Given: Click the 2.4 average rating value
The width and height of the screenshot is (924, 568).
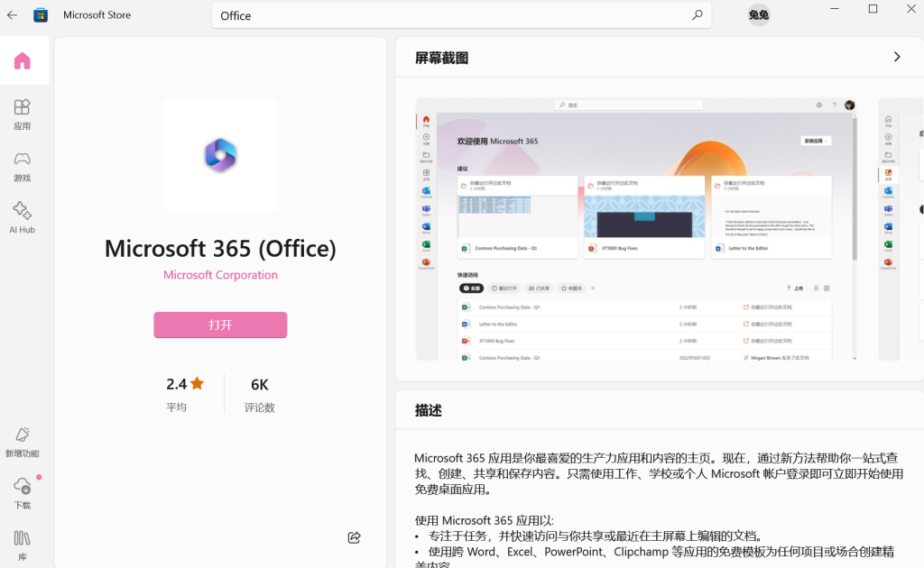Looking at the screenshot, I should [x=177, y=384].
